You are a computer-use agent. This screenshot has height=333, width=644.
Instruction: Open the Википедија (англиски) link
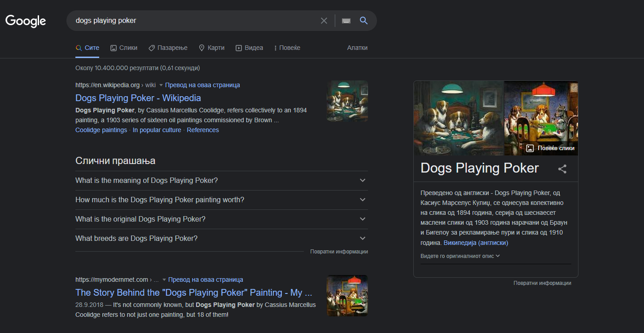pyautogui.click(x=476, y=243)
